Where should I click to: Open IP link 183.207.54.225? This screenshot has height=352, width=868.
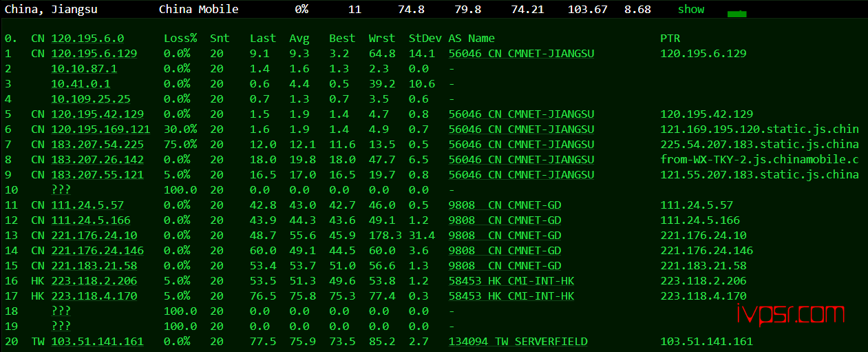coord(97,145)
